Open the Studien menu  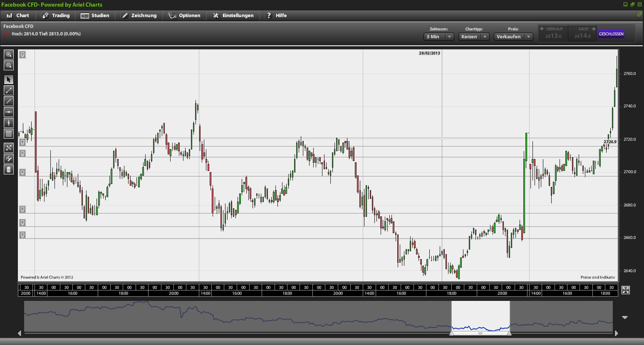[x=95, y=15]
